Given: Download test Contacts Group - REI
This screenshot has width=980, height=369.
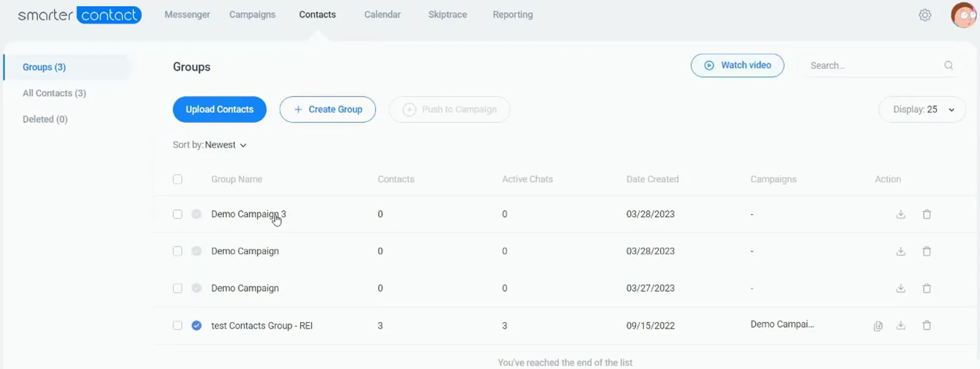Looking at the screenshot, I should pos(901,325).
